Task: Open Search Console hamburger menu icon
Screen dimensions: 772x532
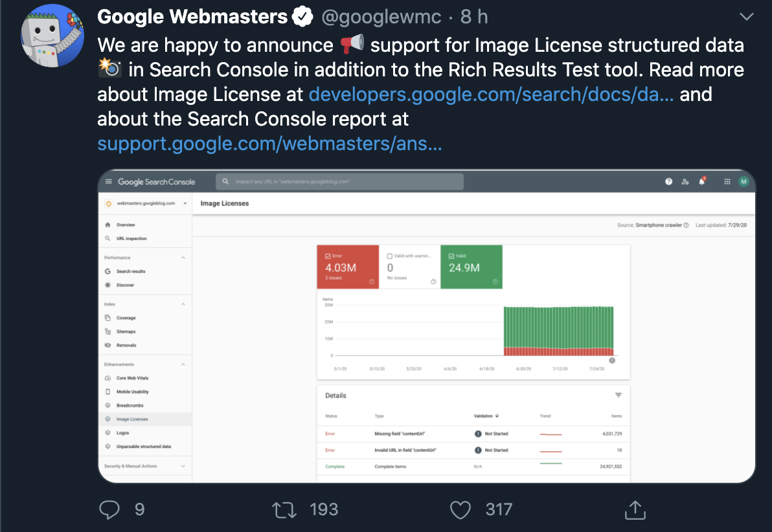Action: click(109, 182)
